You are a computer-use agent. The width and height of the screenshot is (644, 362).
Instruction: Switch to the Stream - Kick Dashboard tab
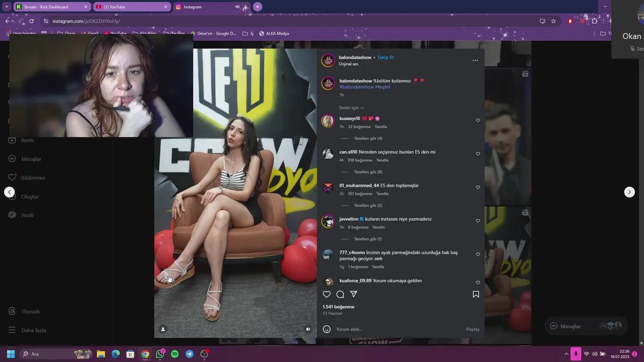52,7
